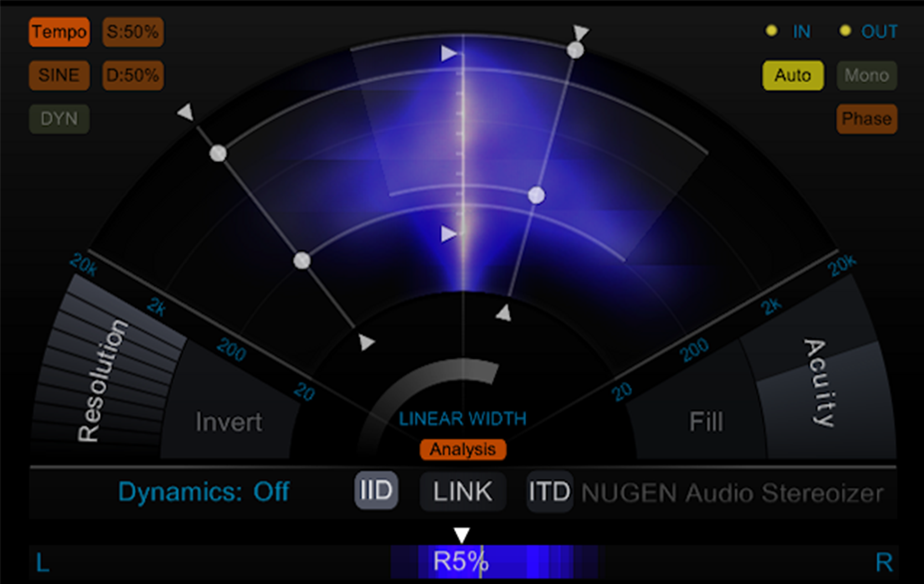Viewport: 924px width, 584px height.
Task: Click the left 2k frequency label
Action: coord(156,307)
